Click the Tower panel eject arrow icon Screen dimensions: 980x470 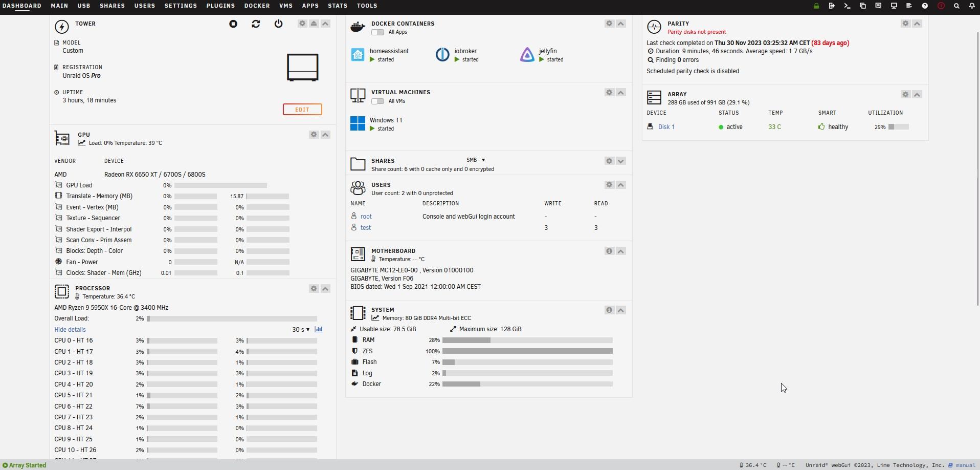(314, 24)
